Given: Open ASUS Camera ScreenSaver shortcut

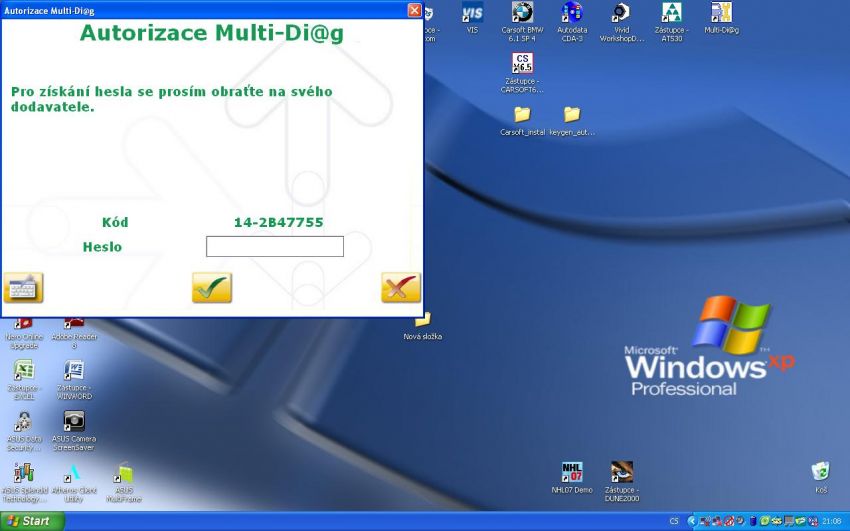Looking at the screenshot, I should click(74, 431).
